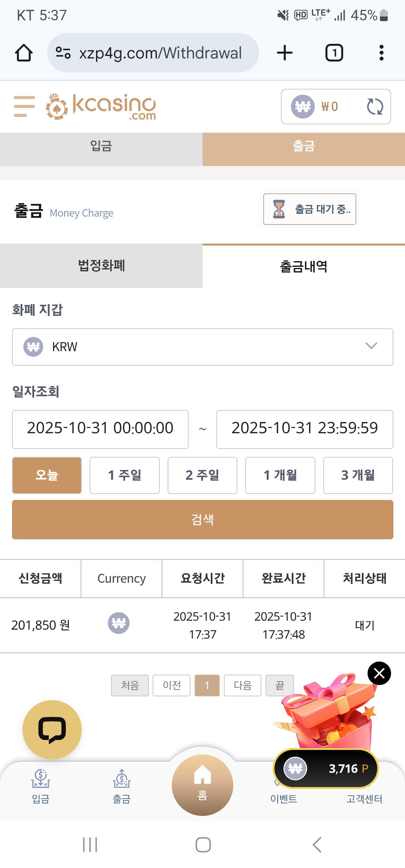Screen dimensions: 405x868
Task: Select the 1 주일 date range filter
Action: click(x=124, y=475)
